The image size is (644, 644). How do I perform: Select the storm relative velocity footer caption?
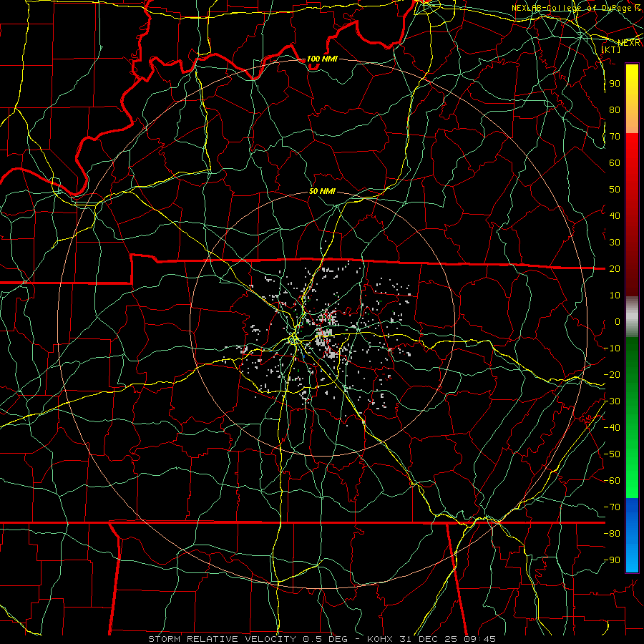(321, 639)
